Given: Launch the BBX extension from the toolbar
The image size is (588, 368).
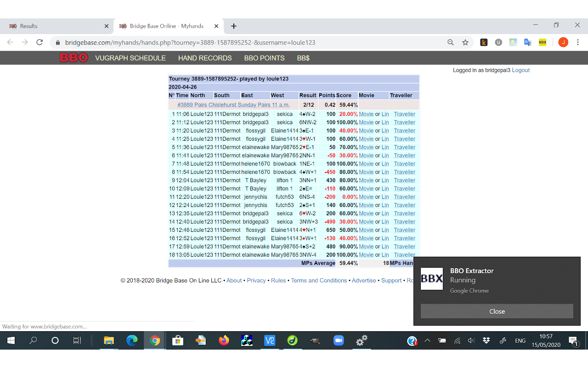Looking at the screenshot, I should click(543, 42).
